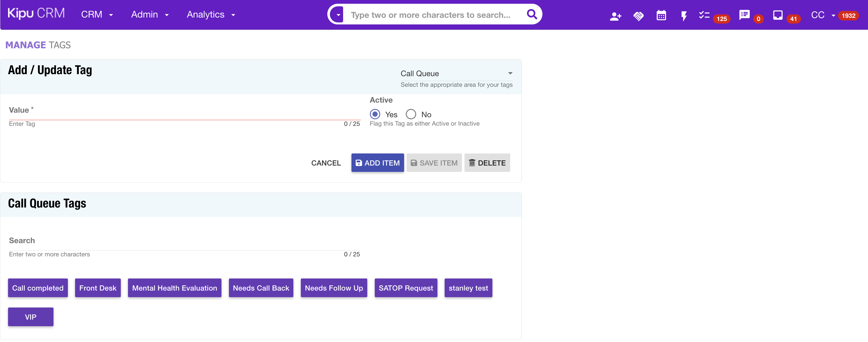Open the Analytics menu

coord(211,14)
